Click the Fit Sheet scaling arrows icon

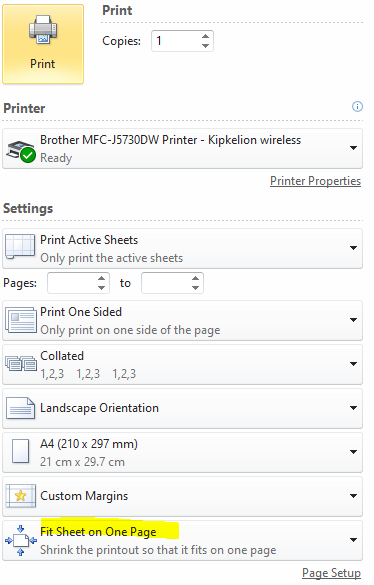point(21,540)
